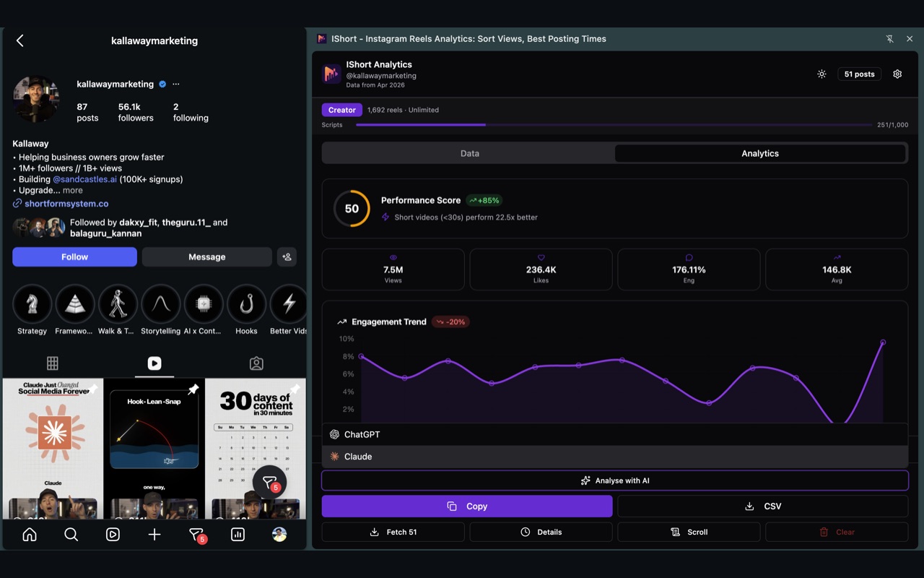Open IShort settings gear

pyautogui.click(x=897, y=74)
